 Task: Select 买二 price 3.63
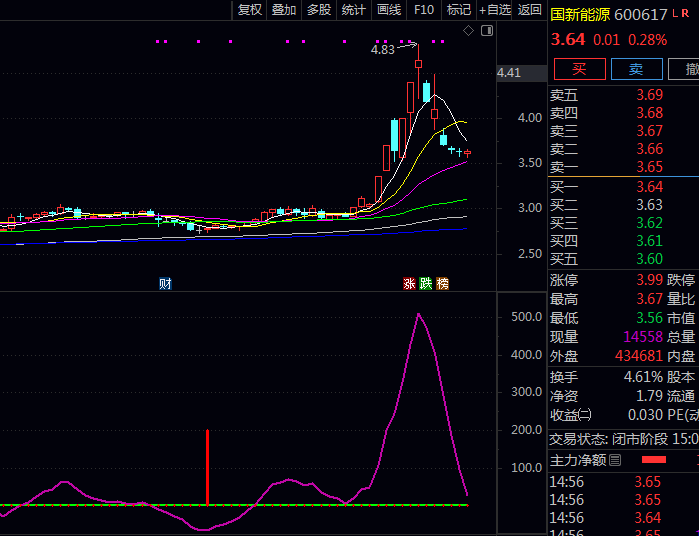(x=650, y=205)
